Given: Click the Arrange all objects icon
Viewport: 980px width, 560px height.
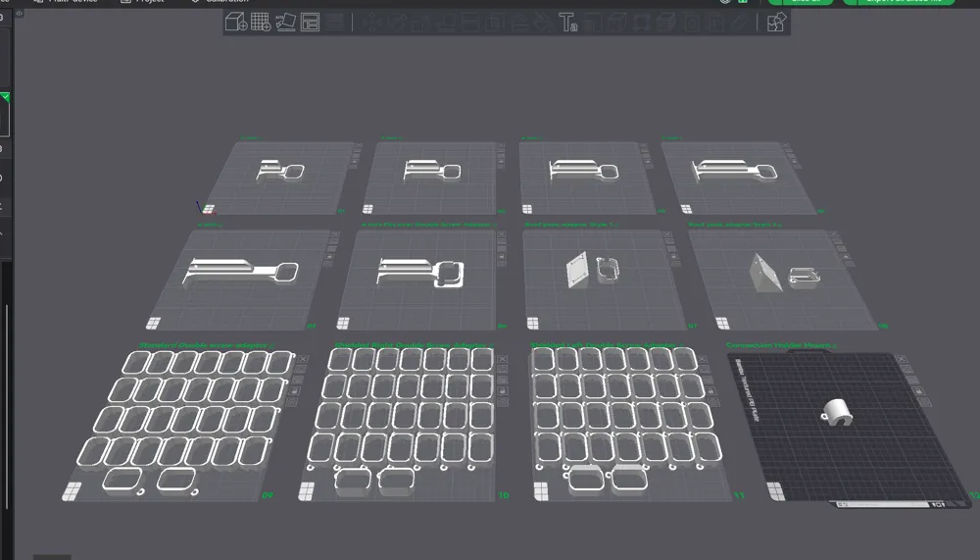Looking at the screenshot, I should pyautogui.click(x=310, y=22).
